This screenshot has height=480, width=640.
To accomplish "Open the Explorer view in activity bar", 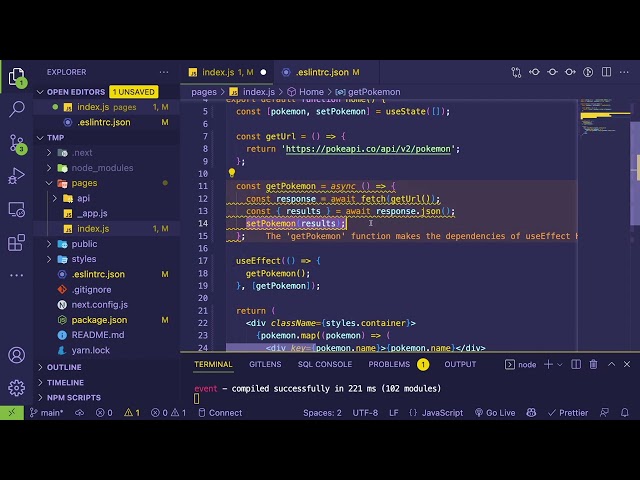I will [16, 76].
